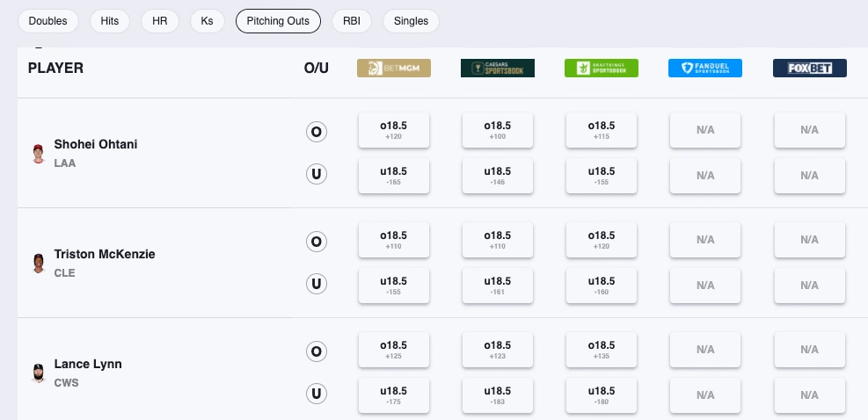Click the Caesars Sportsbook logo
Screen dimensions: 868x420
(498, 68)
